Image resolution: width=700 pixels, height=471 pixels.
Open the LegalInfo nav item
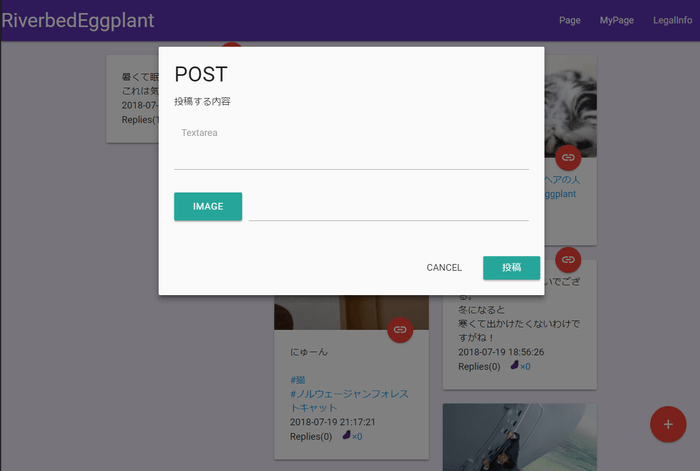[x=672, y=20]
